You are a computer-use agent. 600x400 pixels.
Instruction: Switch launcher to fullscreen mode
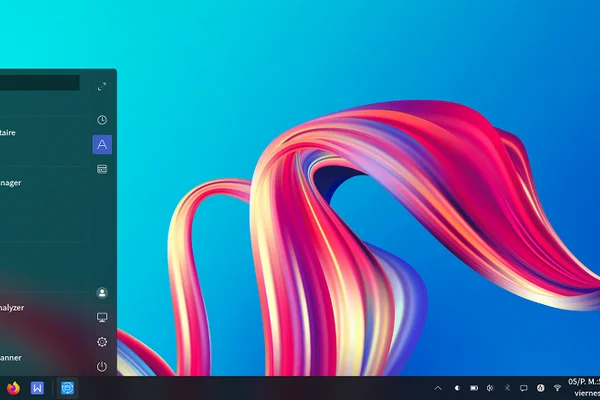click(x=102, y=87)
